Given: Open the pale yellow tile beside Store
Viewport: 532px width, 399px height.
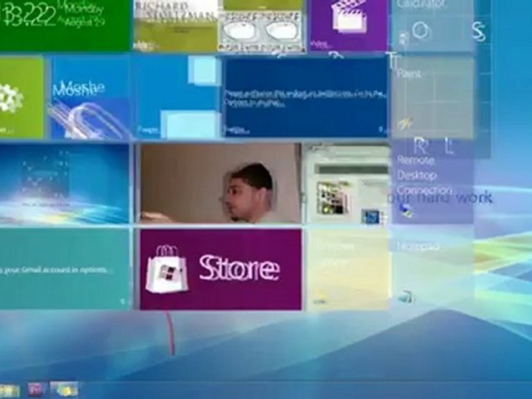Looking at the screenshot, I should [347, 270].
